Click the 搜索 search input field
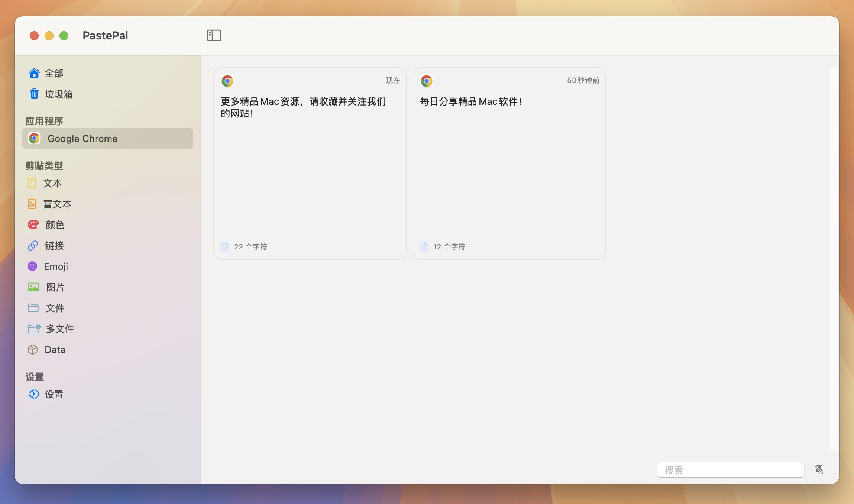 pyautogui.click(x=731, y=470)
